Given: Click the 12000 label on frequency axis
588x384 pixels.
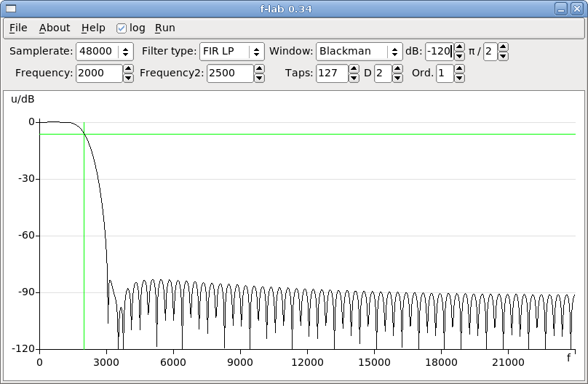Looking at the screenshot, I should point(307,362).
